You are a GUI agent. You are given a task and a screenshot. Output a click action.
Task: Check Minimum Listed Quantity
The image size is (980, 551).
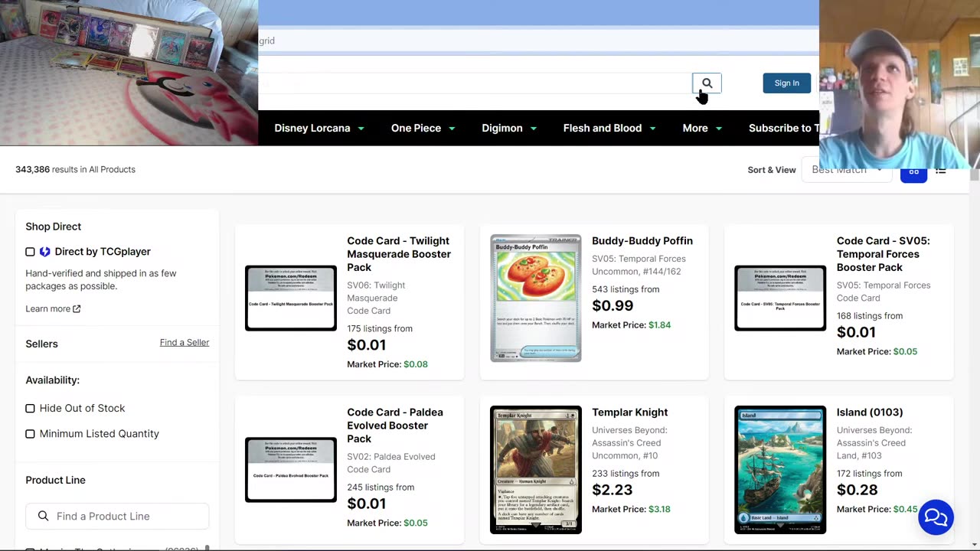pos(30,434)
